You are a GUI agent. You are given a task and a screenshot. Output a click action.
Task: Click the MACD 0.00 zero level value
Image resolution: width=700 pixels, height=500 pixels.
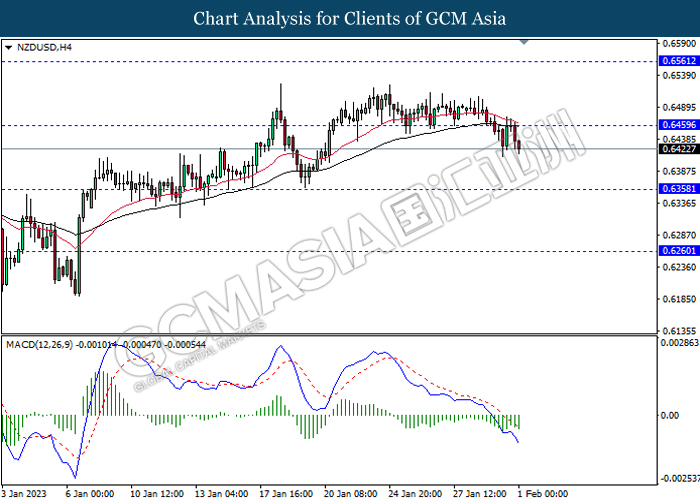click(670, 416)
